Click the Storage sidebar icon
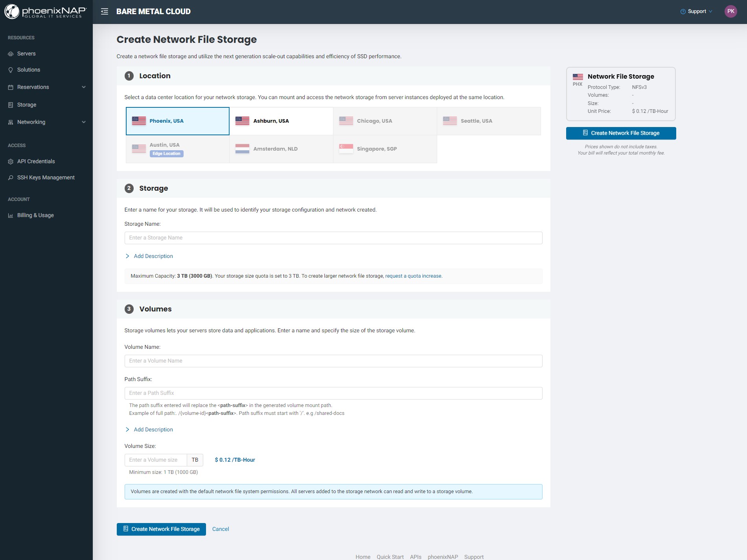Viewport: 747px width, 560px height. (x=11, y=105)
